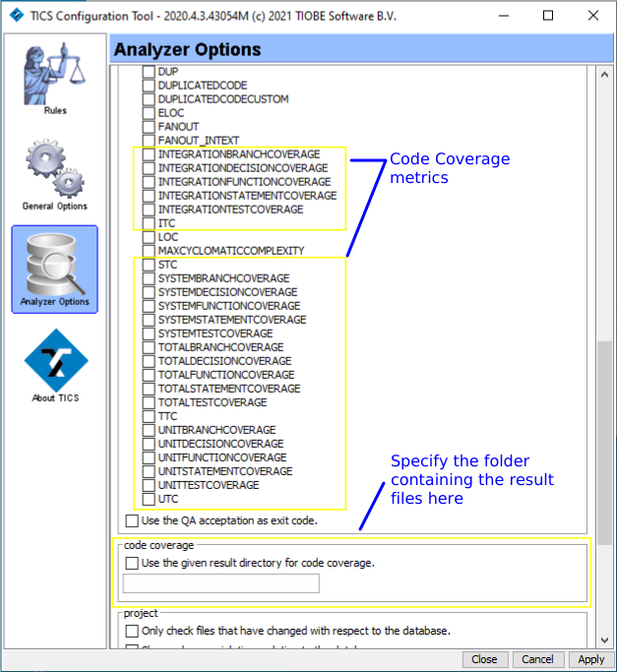
Task: Click the Cancel button
Action: pos(537,659)
